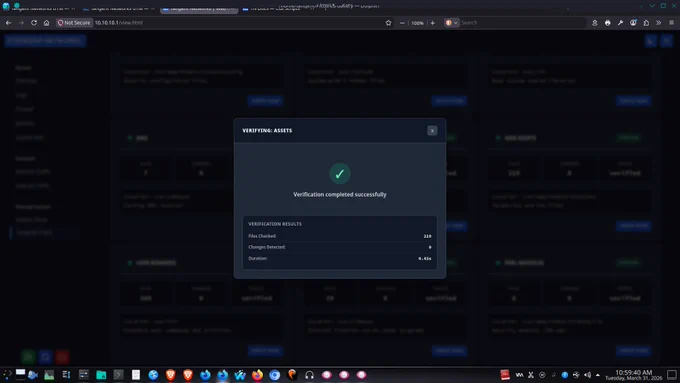Open the clock showing 10:59:40 AM

pyautogui.click(x=634, y=375)
